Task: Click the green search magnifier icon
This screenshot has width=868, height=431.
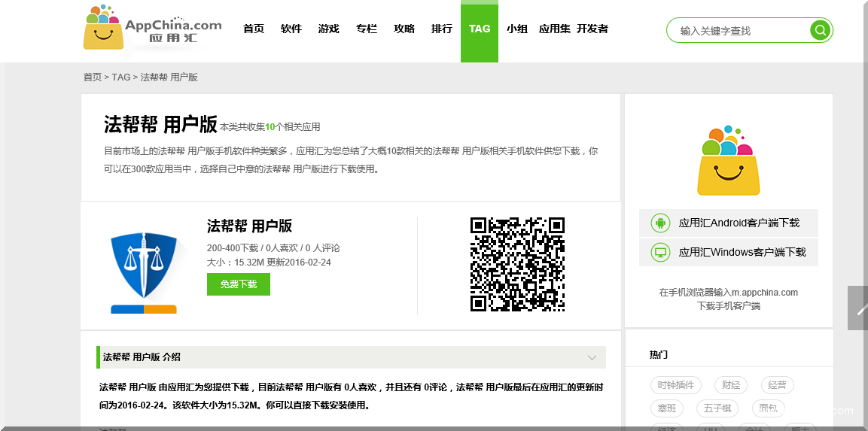Action: 820,30
